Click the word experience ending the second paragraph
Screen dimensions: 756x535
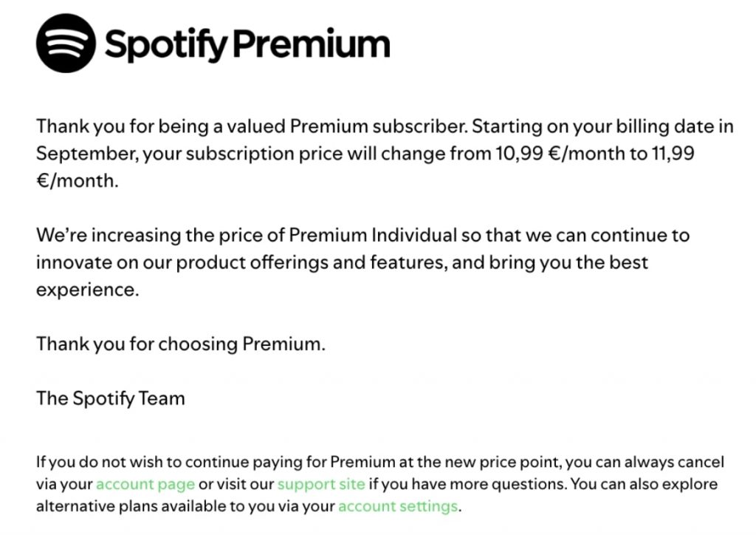(87, 290)
